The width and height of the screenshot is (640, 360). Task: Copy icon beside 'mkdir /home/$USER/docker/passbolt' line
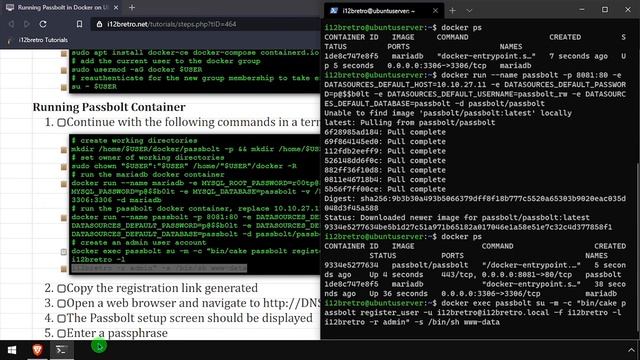point(64,150)
